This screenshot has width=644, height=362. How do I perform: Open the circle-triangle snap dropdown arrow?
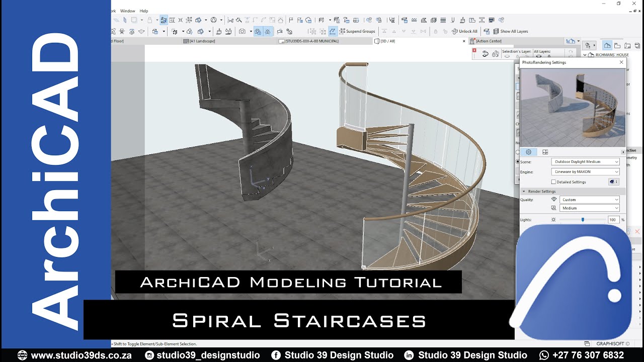(x=221, y=20)
